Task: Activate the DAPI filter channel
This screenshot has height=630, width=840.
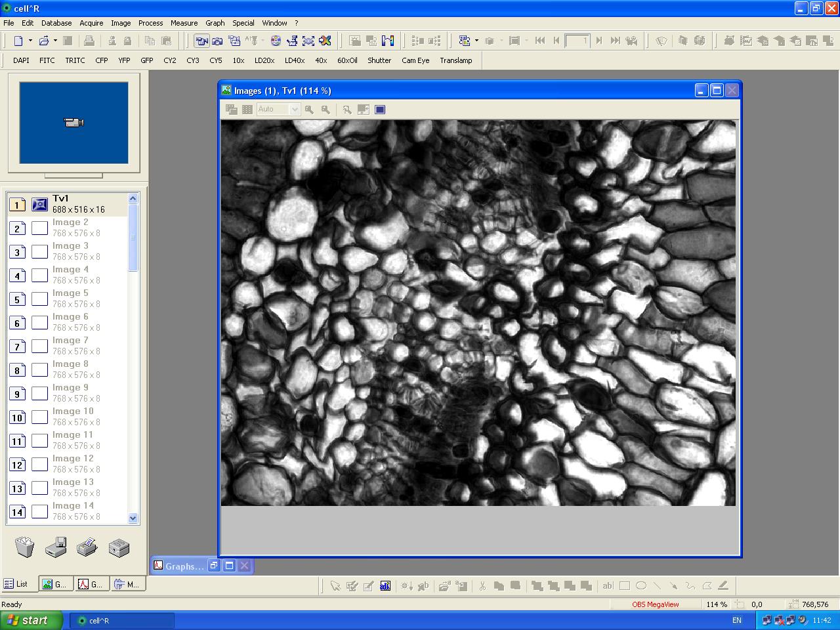Action: (x=20, y=60)
